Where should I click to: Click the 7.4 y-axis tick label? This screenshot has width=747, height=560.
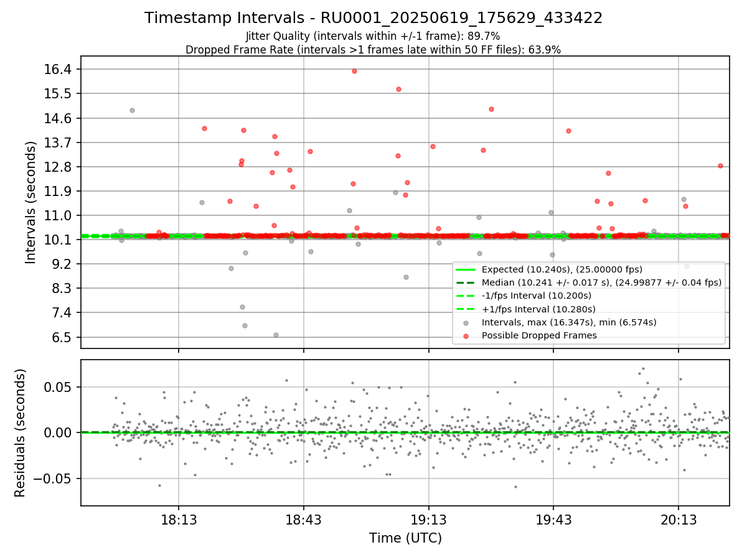point(62,312)
